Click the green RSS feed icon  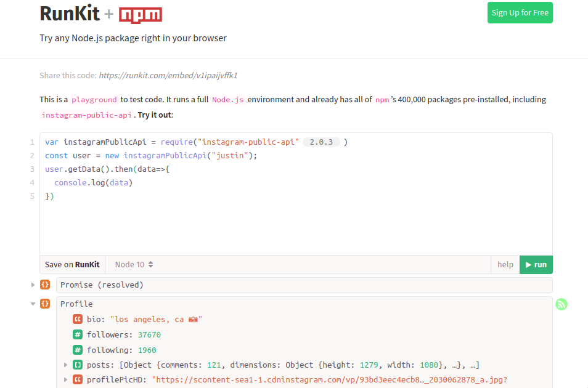(561, 304)
